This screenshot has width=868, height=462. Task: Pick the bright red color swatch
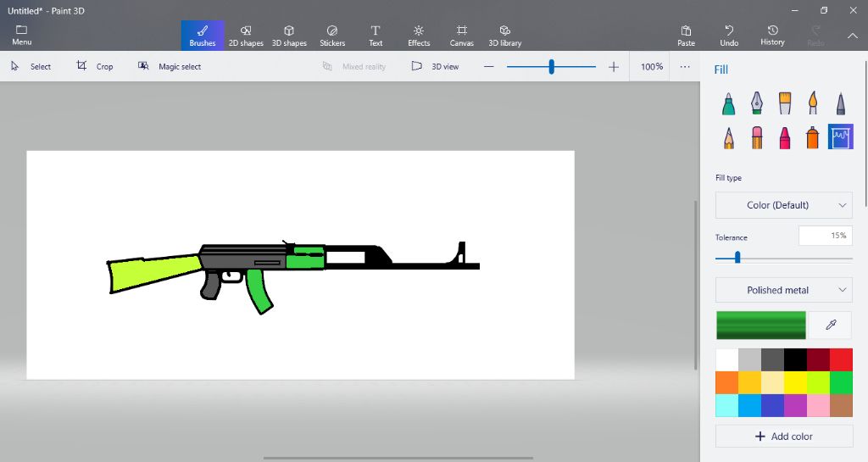pyautogui.click(x=841, y=359)
